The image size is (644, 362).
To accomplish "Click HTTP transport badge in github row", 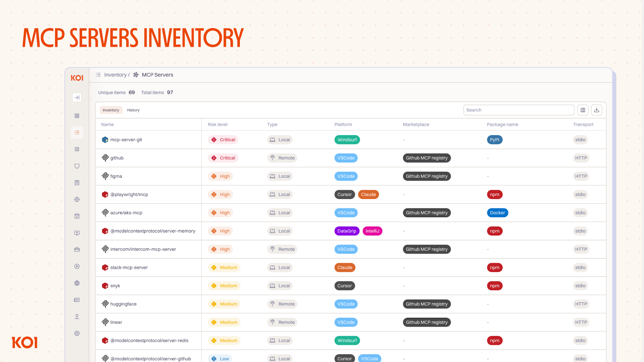I will point(581,158).
